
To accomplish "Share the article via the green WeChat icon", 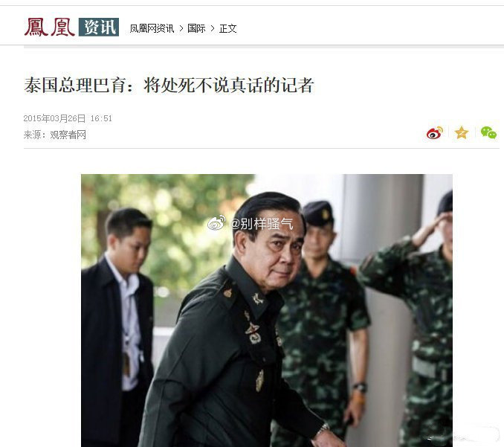I will coord(488,133).
